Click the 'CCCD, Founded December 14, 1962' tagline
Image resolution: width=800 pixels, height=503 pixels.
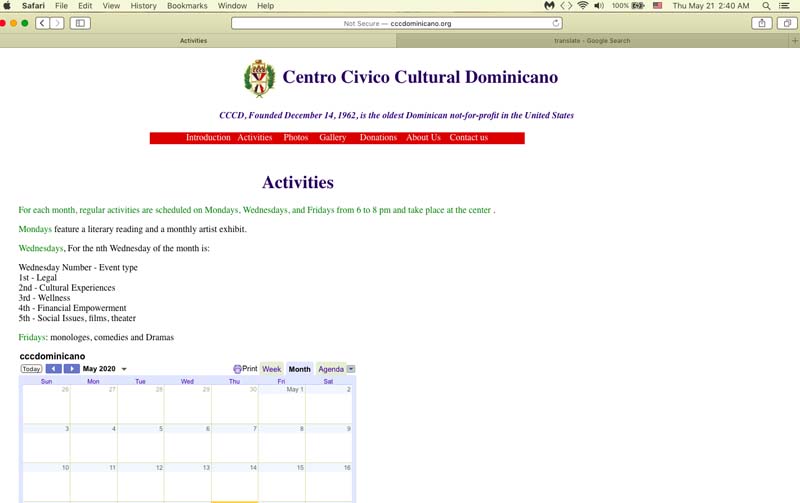(396, 115)
